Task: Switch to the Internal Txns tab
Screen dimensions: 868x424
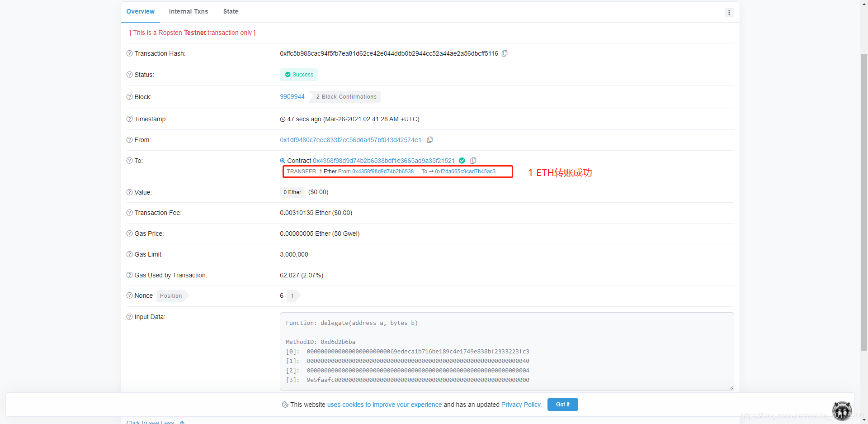Action: [189, 11]
